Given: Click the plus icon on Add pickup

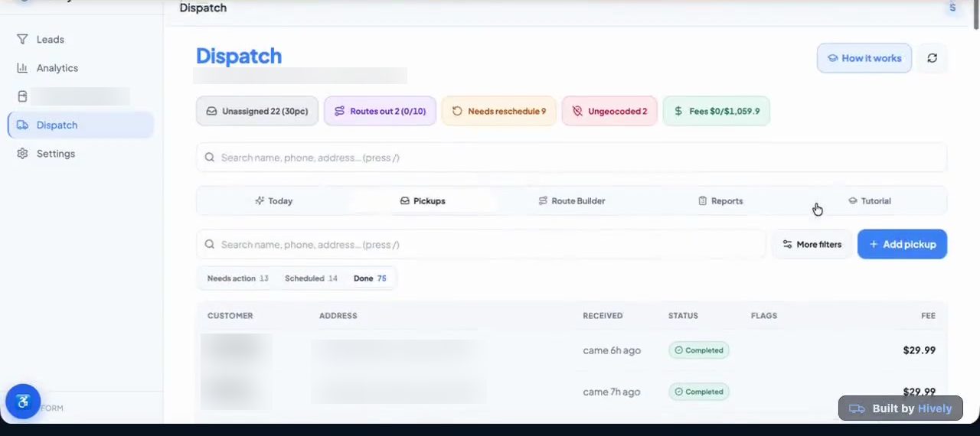Looking at the screenshot, I should pyautogui.click(x=874, y=245).
